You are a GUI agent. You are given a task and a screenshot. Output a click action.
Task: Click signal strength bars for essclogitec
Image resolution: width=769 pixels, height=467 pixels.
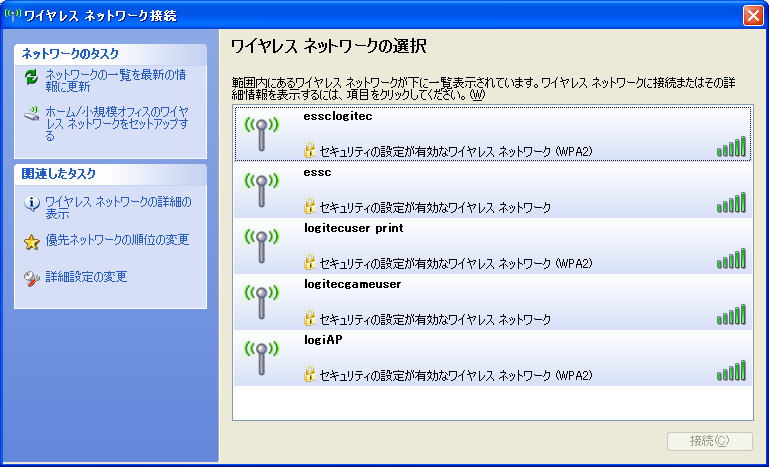(731, 146)
